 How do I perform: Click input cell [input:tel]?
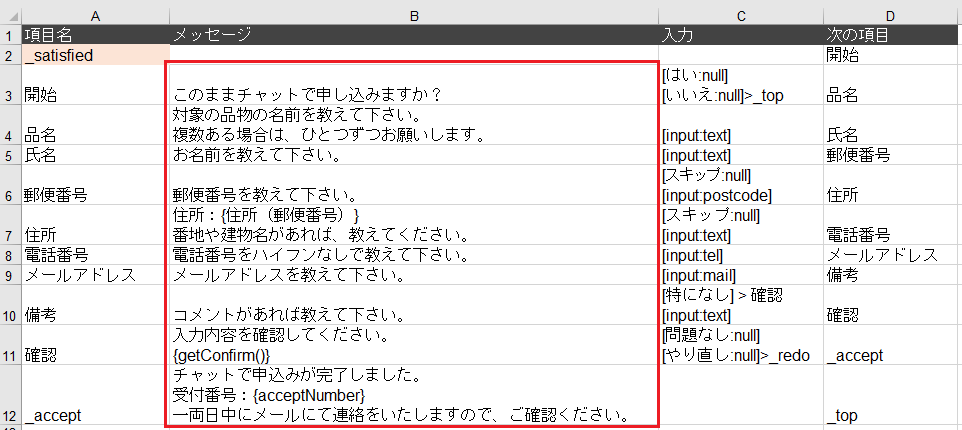(741, 256)
